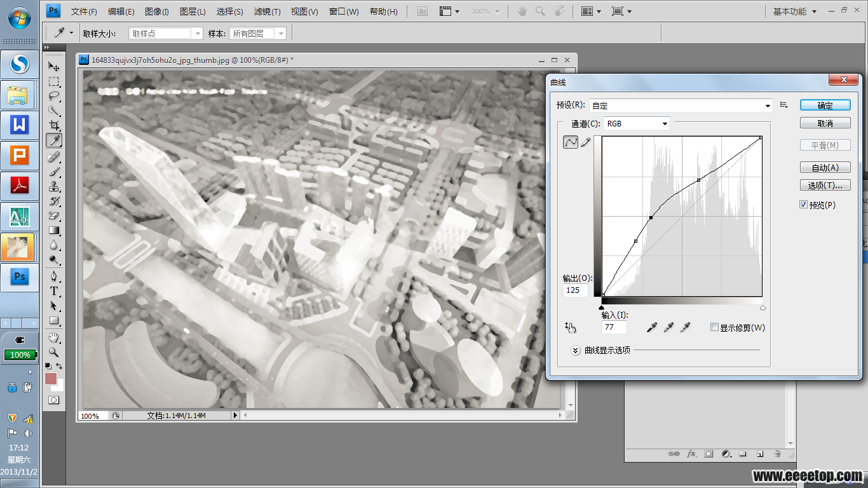Click the 帮助(H) menu
868x488 pixels.
pos(383,11)
